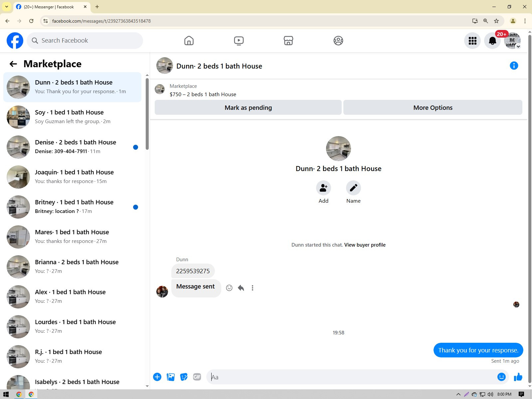Viewport: 532px width, 399px height.
Task: Open Brianna 2 beds 1 bath conversation
Action: click(x=72, y=267)
